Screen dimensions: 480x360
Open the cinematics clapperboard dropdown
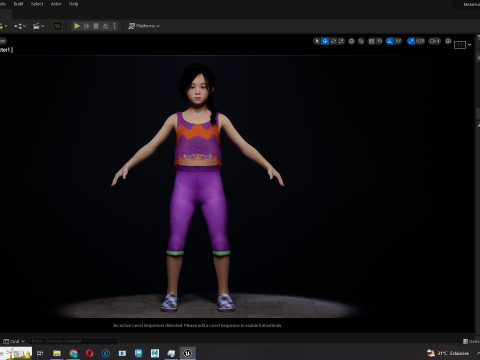click(39, 26)
